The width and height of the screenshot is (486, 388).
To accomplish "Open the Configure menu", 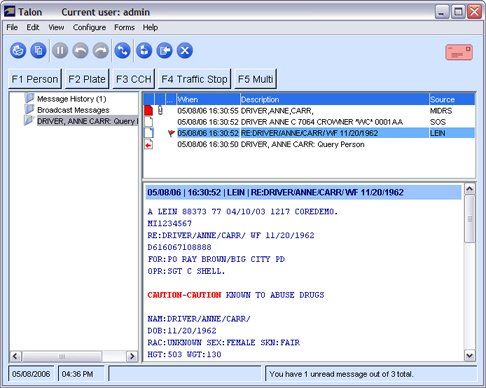I will (x=89, y=27).
